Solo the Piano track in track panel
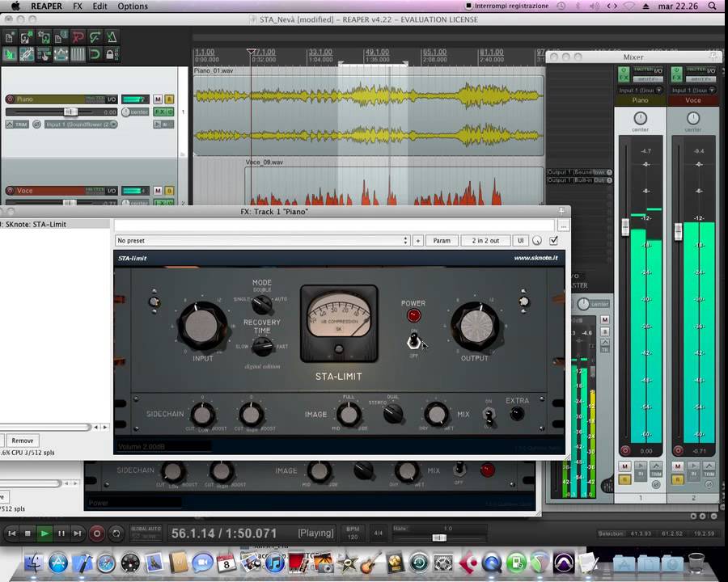 tap(169, 99)
